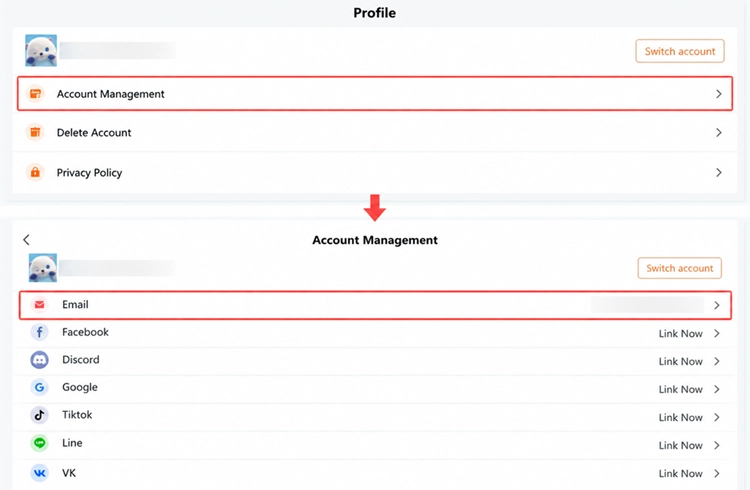Image resolution: width=750 pixels, height=490 pixels.
Task: Click the Google logo icon
Action: pyautogui.click(x=40, y=387)
